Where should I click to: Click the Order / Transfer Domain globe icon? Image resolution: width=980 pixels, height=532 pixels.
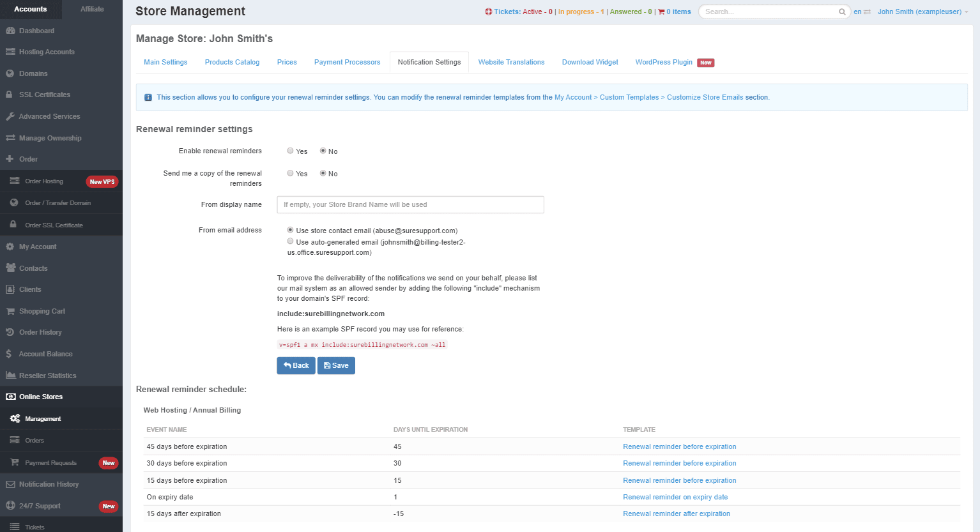14,203
